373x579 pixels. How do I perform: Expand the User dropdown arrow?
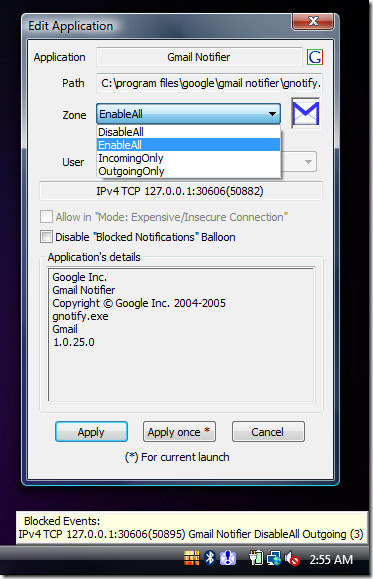tap(308, 162)
